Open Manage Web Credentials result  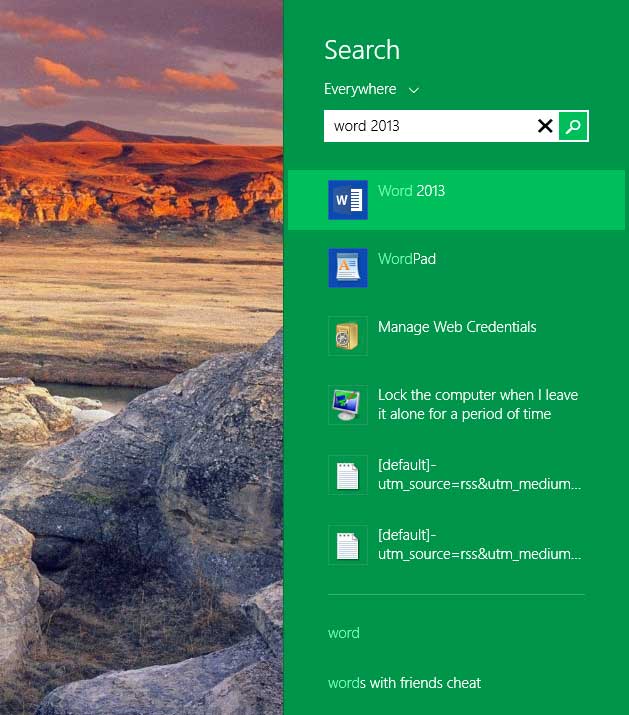pyautogui.click(x=457, y=327)
